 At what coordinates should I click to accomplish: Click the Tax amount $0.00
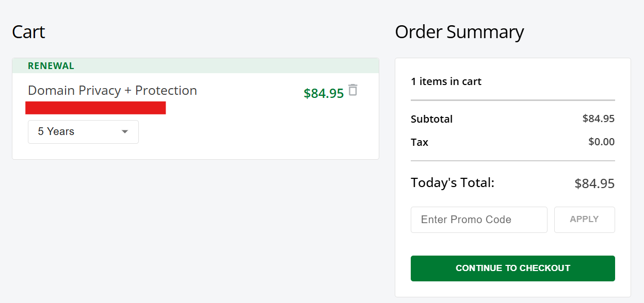tap(601, 142)
